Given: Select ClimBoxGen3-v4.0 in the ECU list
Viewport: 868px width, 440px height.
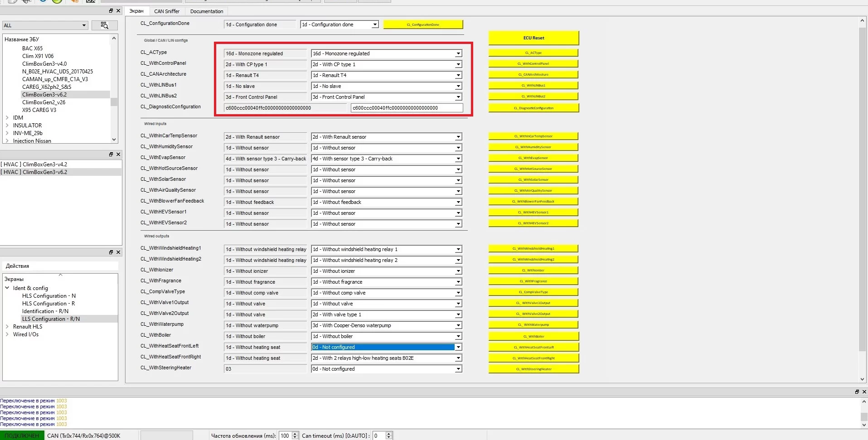Looking at the screenshot, I should point(44,64).
